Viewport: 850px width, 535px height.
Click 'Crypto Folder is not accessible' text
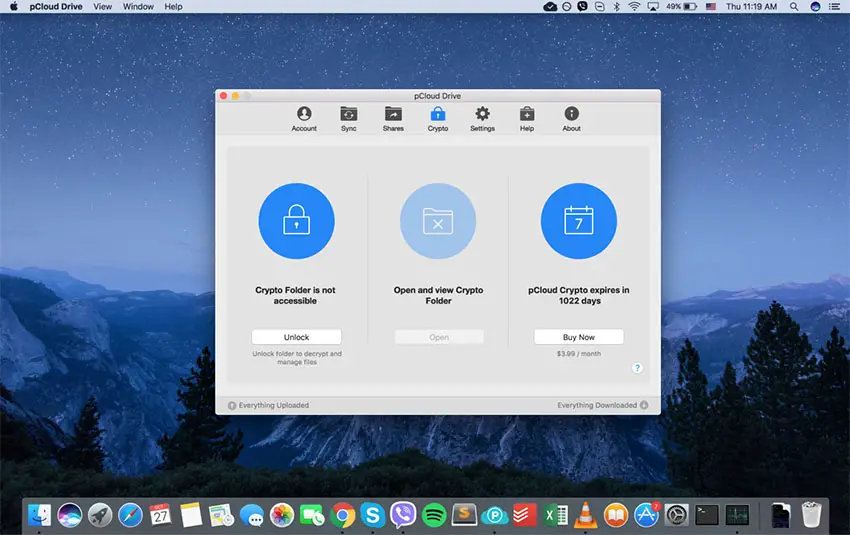[x=295, y=295]
